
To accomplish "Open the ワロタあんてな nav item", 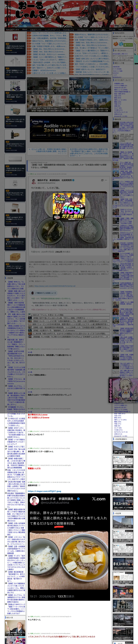I will pyautogui.click(x=68, y=30).
